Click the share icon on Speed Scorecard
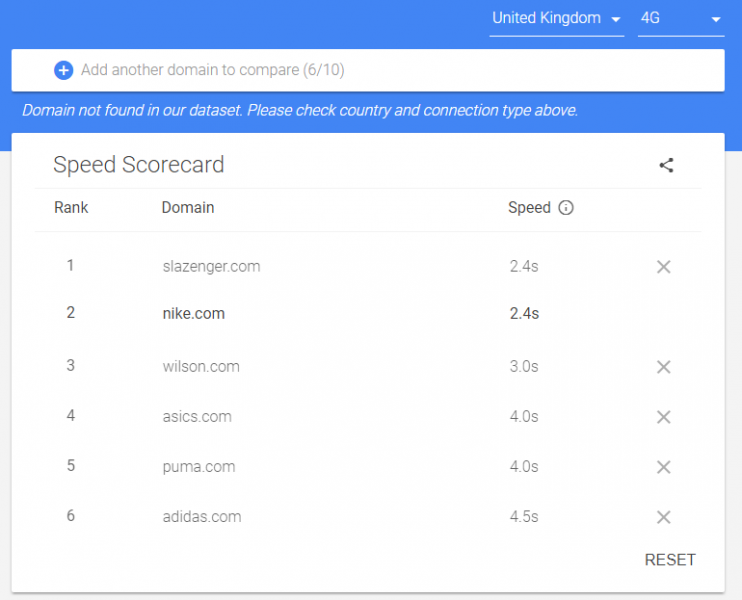Screen dimensions: 742x600 point(666,165)
